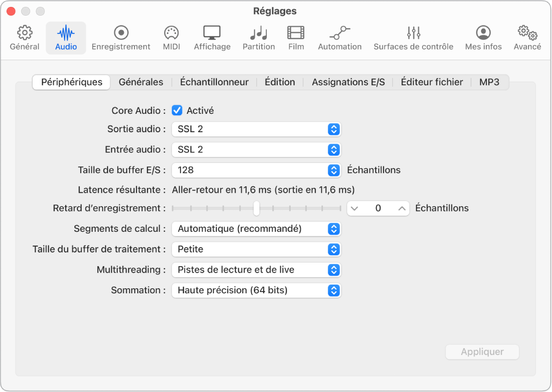Viewport: 552px width, 392px height.
Task: Open the Multithreading dropdown
Action: coord(256,270)
